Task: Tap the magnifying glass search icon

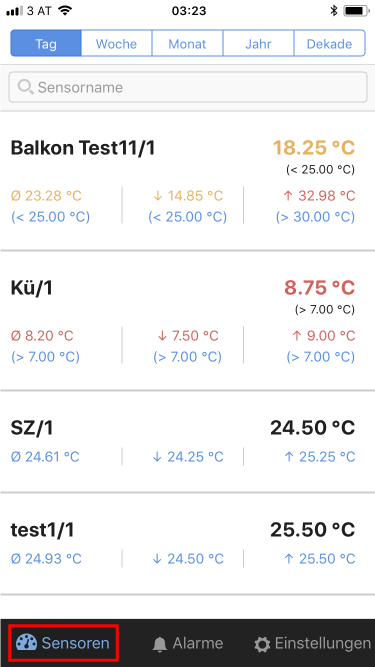Action: coord(25,87)
